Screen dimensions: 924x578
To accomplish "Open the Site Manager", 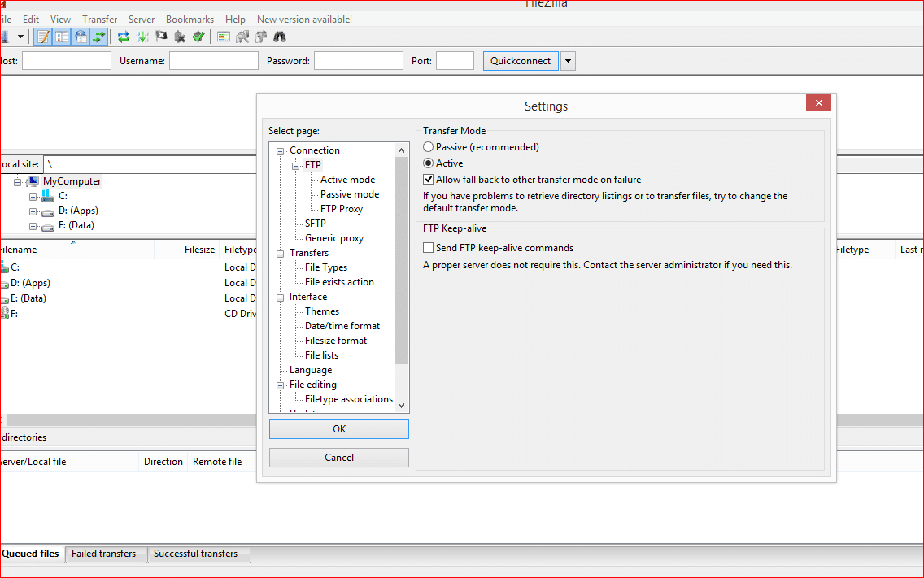I will [8, 37].
